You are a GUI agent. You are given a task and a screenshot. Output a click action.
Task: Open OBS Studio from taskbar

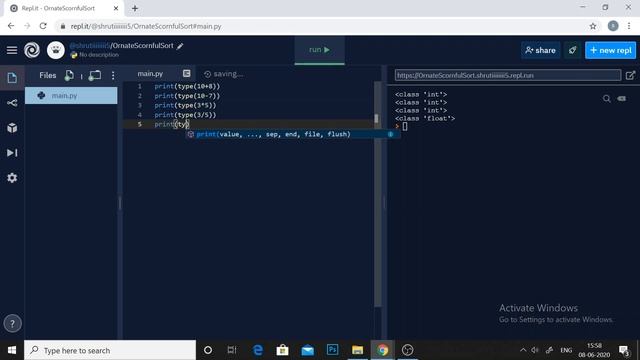pyautogui.click(x=407, y=350)
